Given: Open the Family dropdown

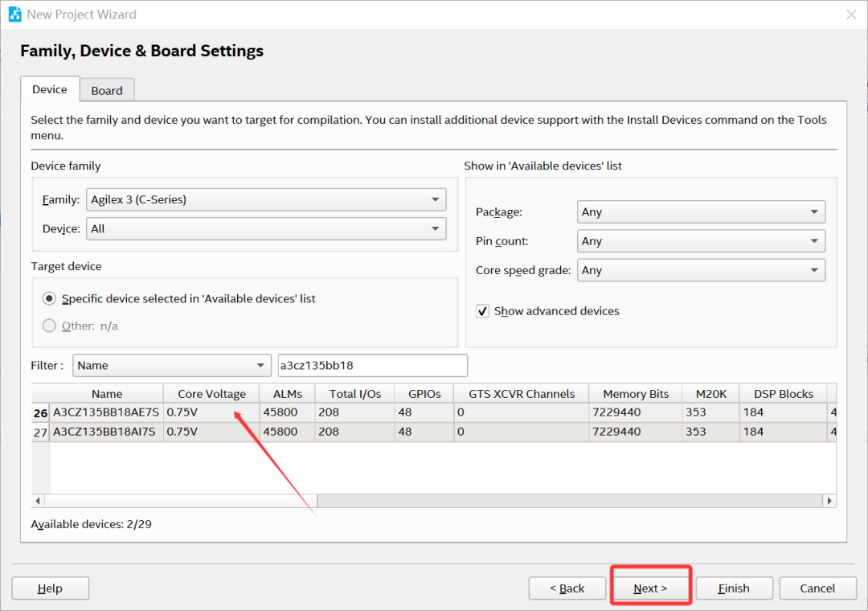Looking at the screenshot, I should coord(265,200).
